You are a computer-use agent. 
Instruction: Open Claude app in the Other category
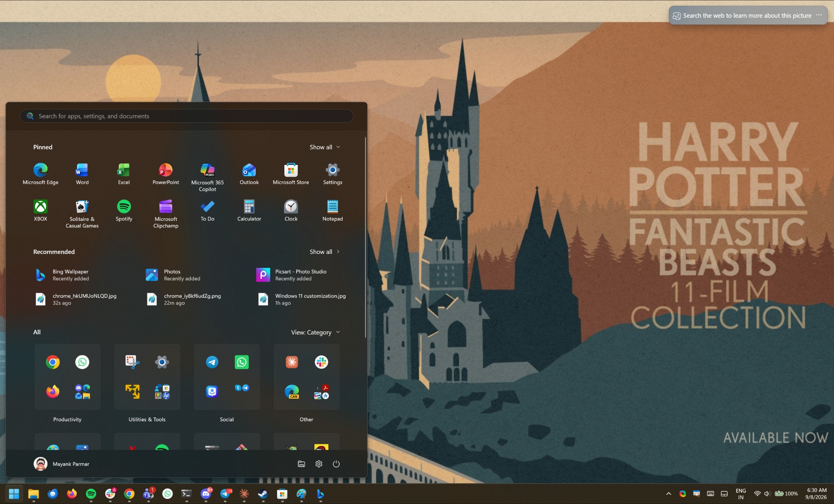click(x=292, y=362)
